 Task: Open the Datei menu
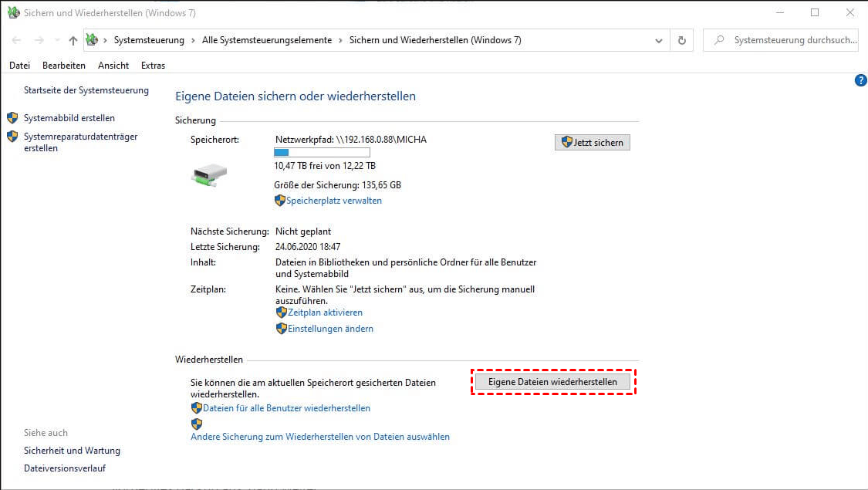pos(19,66)
